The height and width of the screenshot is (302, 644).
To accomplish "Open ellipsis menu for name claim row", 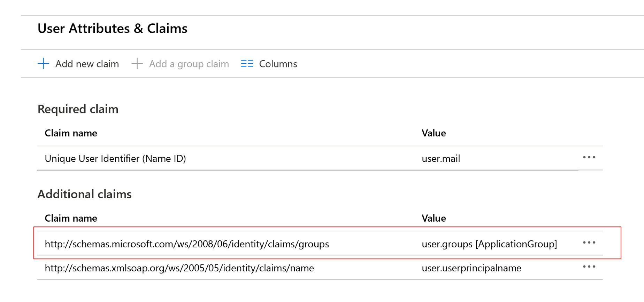I will [589, 267].
